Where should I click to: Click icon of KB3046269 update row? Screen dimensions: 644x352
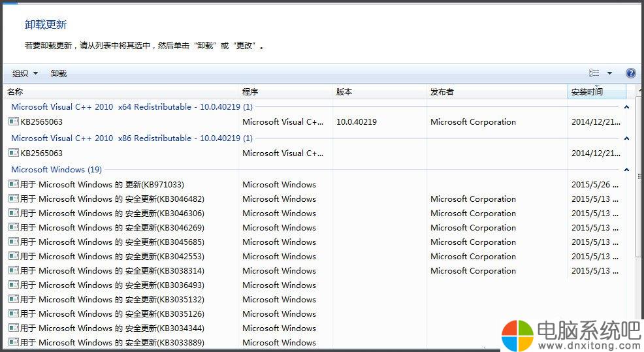(14, 227)
